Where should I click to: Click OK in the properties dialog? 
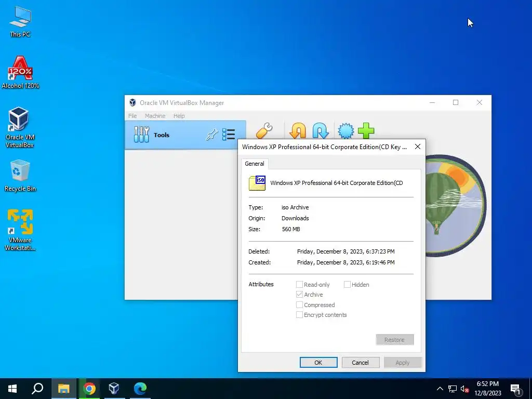pyautogui.click(x=318, y=362)
